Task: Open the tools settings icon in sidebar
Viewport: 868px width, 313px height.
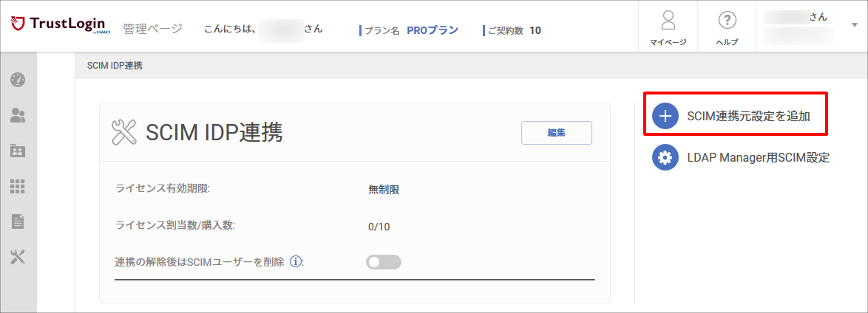Action: (x=18, y=257)
